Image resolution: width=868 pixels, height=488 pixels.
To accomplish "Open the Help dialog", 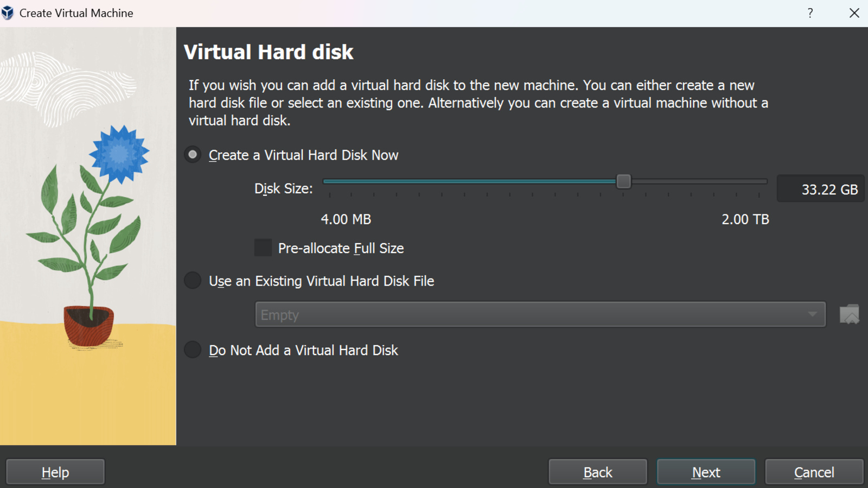I will pyautogui.click(x=54, y=471).
